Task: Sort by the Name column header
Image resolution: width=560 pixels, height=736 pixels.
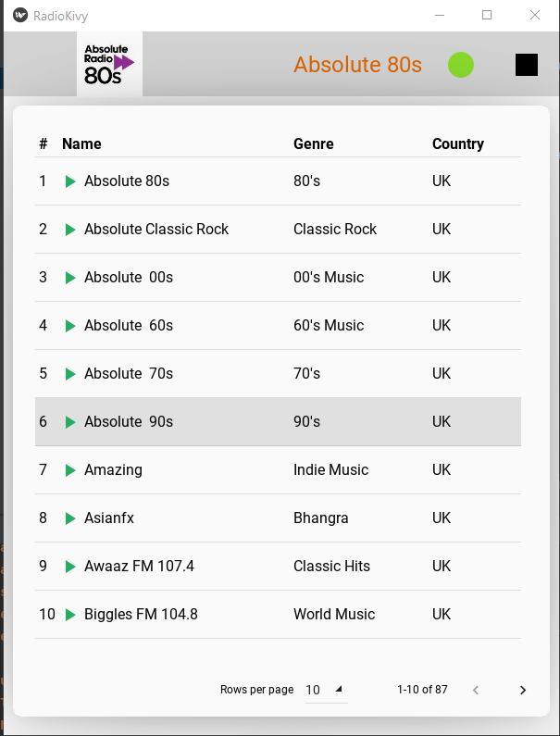Action: coord(81,143)
